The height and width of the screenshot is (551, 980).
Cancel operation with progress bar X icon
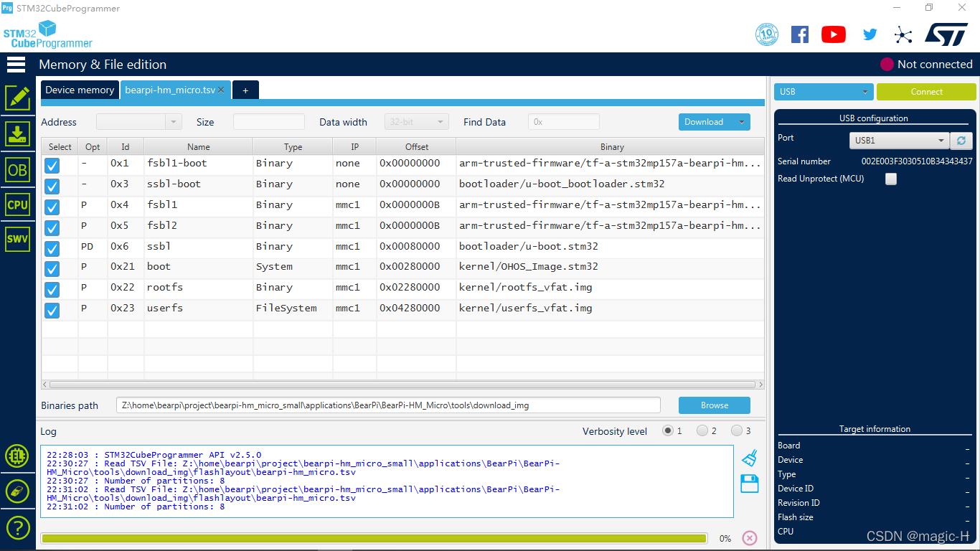(750, 538)
